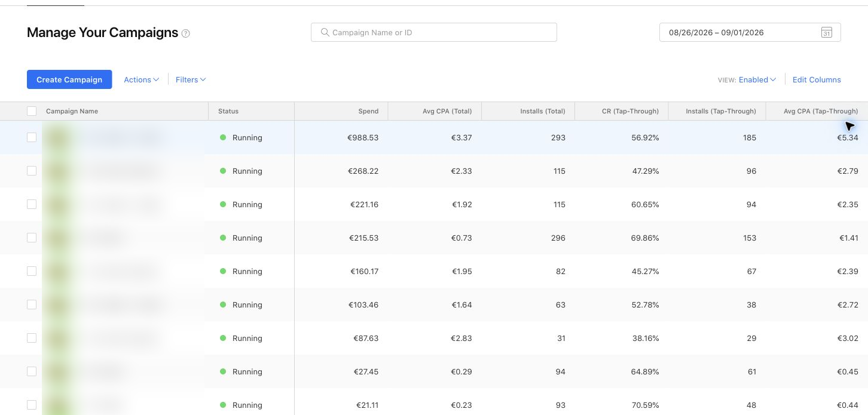This screenshot has width=868, height=415.
Task: Click the 60.65% conversion rate cell
Action: 645,204
